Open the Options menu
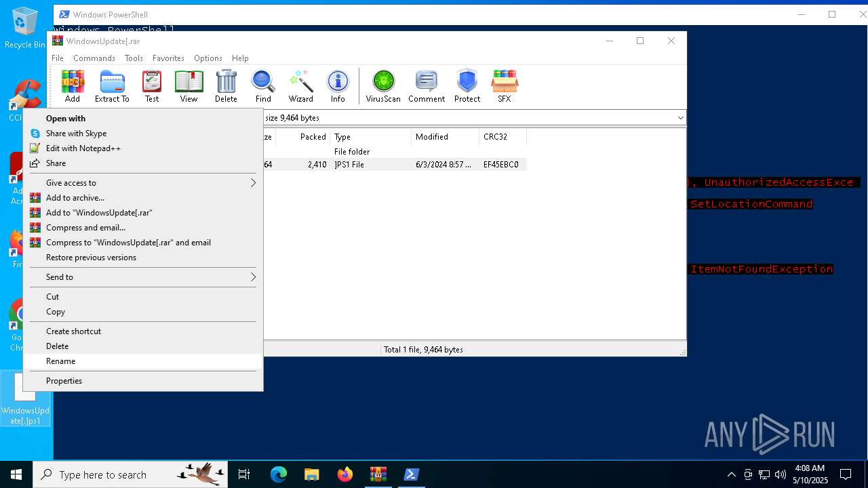Screen dimensions: 868x488 pyautogui.click(x=208, y=58)
